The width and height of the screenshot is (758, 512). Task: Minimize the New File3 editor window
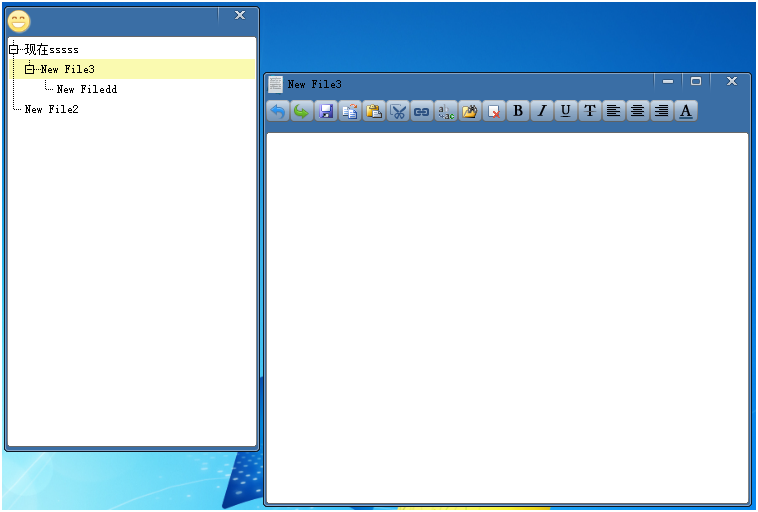668,82
